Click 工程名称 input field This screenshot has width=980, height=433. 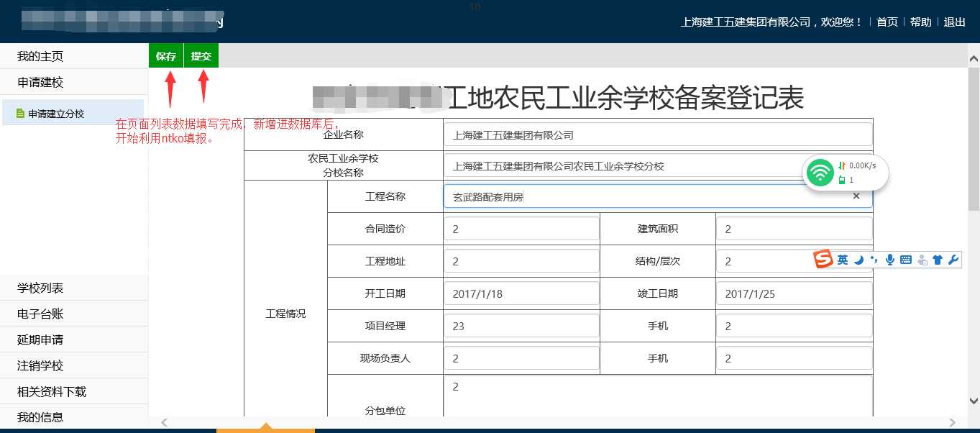pos(658,196)
